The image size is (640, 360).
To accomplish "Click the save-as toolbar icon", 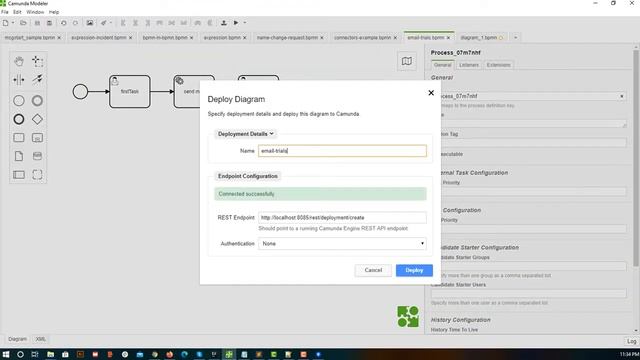I will (x=49, y=23).
